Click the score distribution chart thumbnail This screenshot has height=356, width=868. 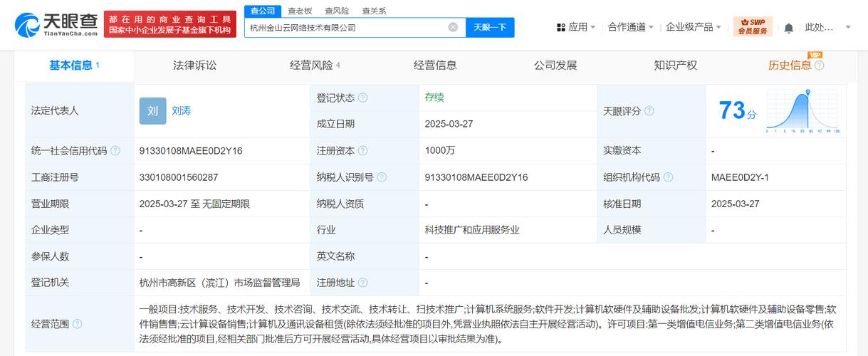(x=802, y=112)
